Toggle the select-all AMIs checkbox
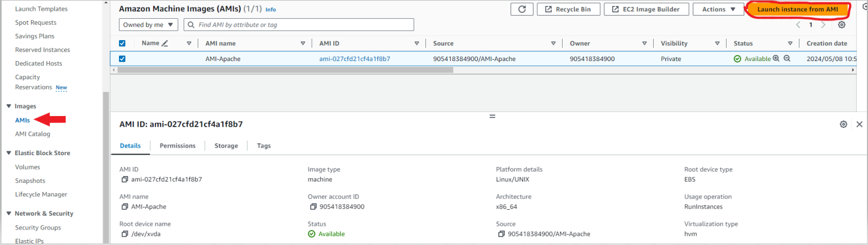 (x=122, y=43)
